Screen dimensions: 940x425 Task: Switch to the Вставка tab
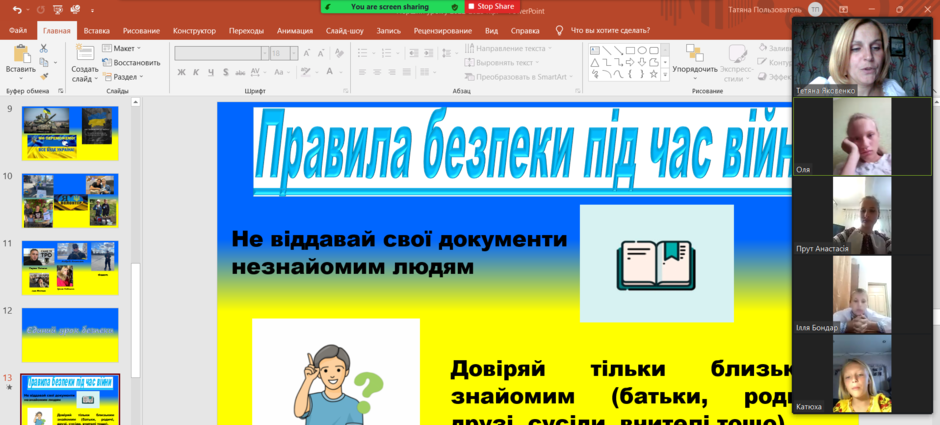(97, 31)
